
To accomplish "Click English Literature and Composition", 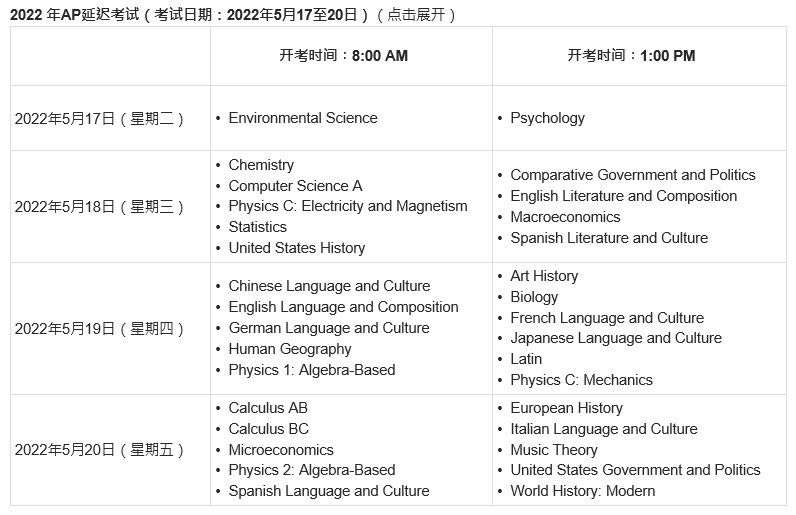I will click(x=623, y=196).
